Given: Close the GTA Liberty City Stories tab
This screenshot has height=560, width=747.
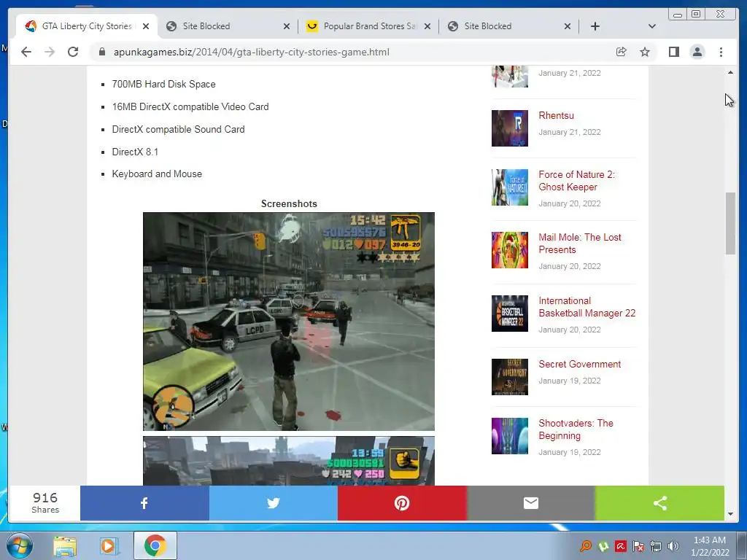Looking at the screenshot, I should tap(146, 26).
